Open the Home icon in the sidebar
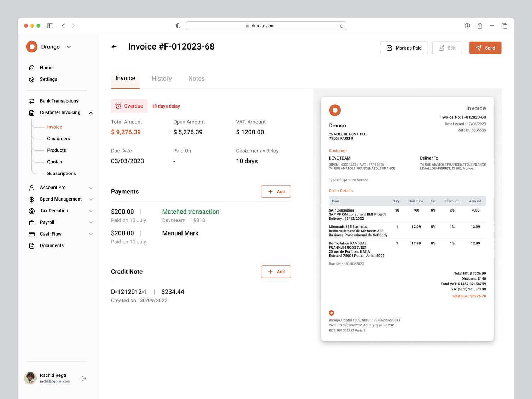Image resolution: width=532 pixels, height=399 pixels. (32, 68)
